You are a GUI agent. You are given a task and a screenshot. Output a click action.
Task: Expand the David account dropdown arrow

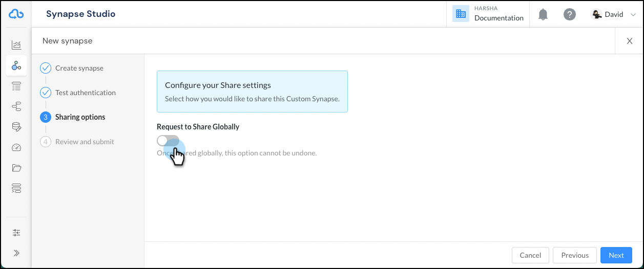coord(633,15)
